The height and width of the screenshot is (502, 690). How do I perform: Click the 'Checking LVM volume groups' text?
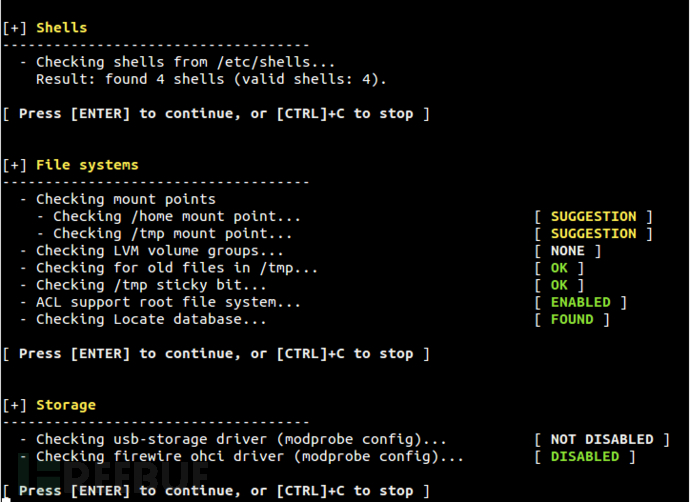coord(160,251)
